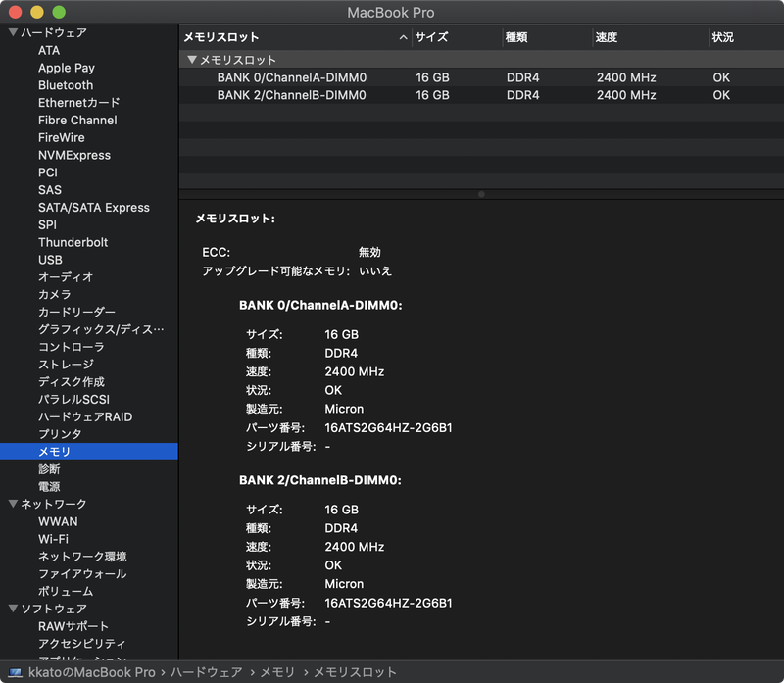This screenshot has width=784, height=683.
Task: Click the green zoom window button
Action: click(x=59, y=12)
